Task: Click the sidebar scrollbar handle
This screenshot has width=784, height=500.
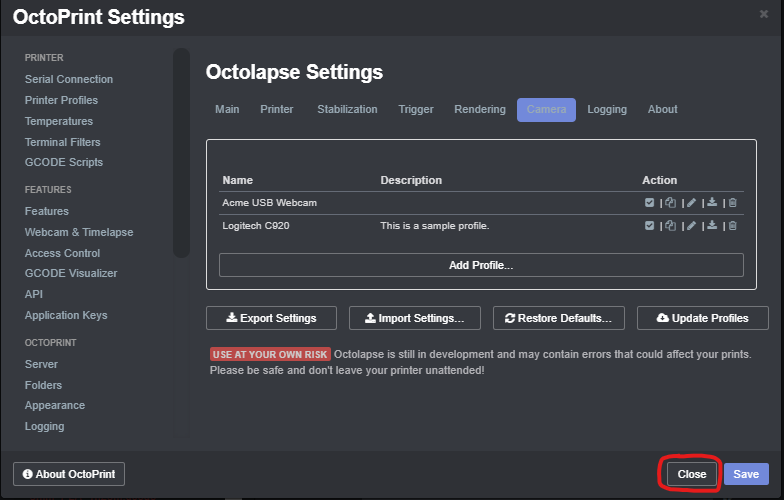Action: coord(182,153)
